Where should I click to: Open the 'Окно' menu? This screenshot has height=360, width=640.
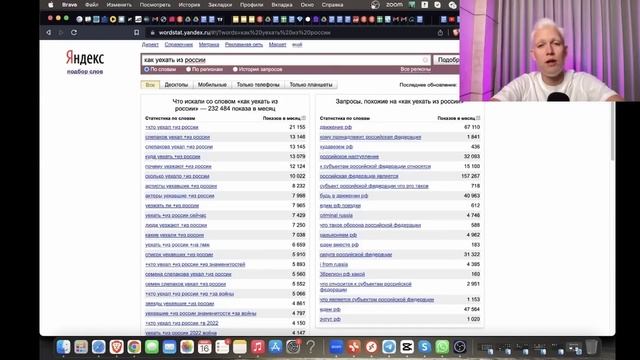coord(307,5)
